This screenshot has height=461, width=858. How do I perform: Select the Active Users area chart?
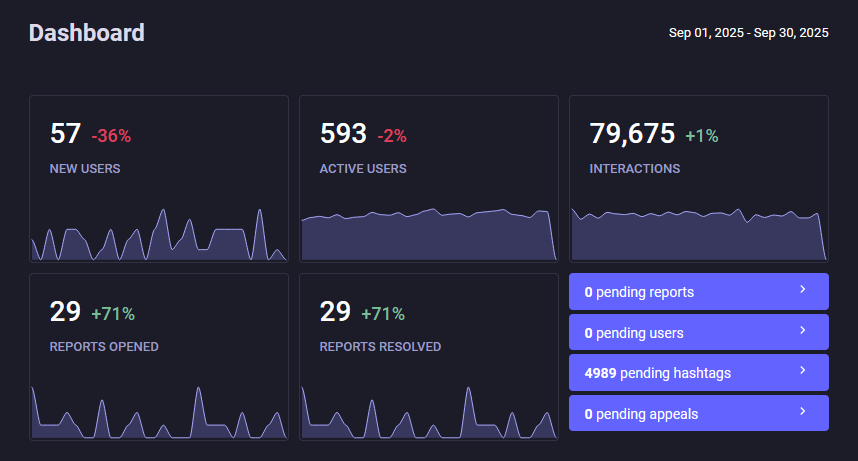(x=428, y=236)
